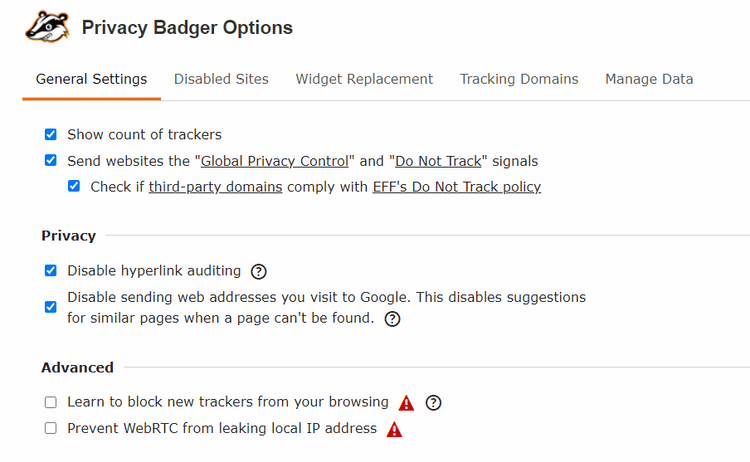750x462 pixels.
Task: Toggle third-party domains compliance check checkbox
Action: click(73, 186)
